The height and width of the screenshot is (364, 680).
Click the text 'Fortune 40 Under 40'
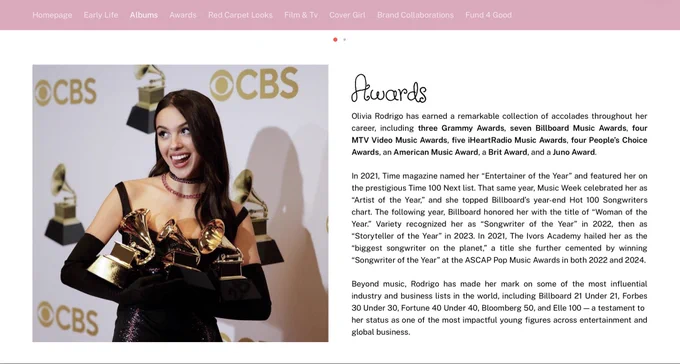pyautogui.click(x=438, y=308)
